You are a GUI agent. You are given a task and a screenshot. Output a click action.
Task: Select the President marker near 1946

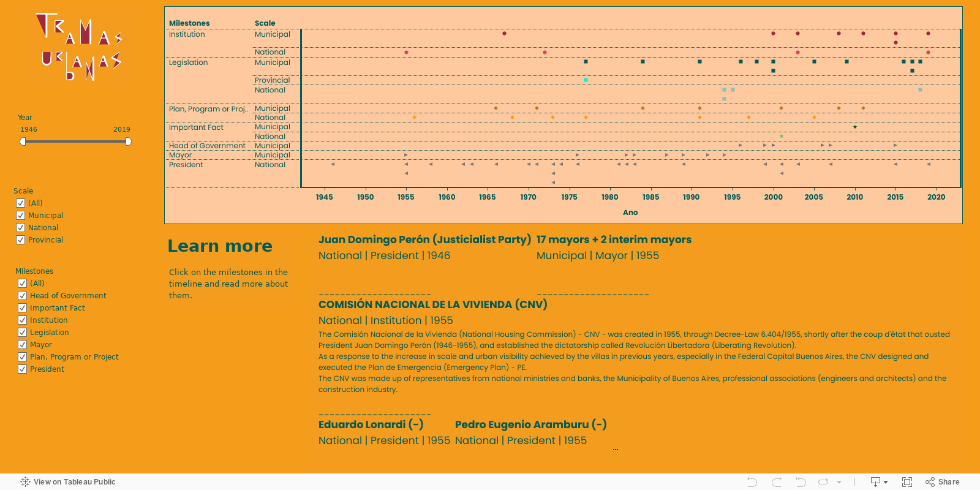(x=333, y=164)
